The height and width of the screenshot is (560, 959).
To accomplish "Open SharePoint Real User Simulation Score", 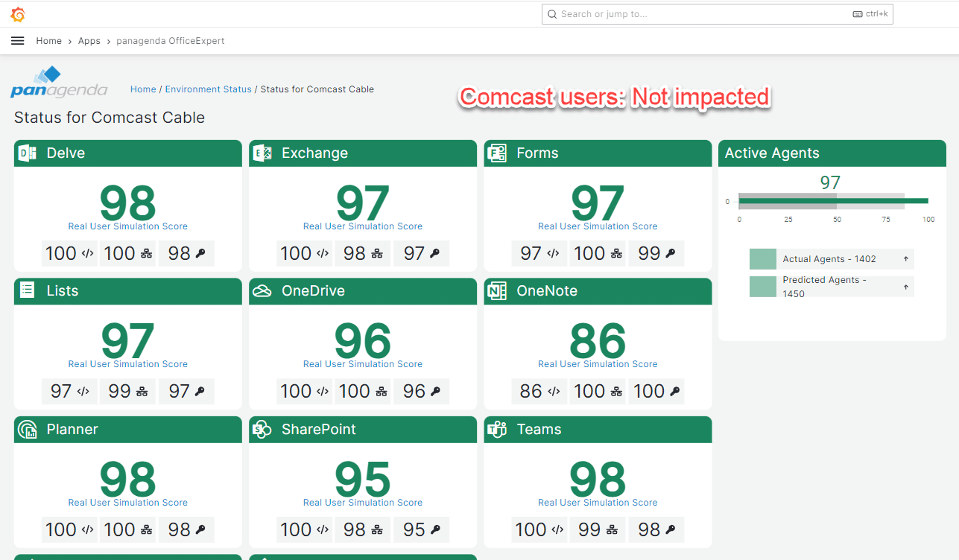I will 363,503.
